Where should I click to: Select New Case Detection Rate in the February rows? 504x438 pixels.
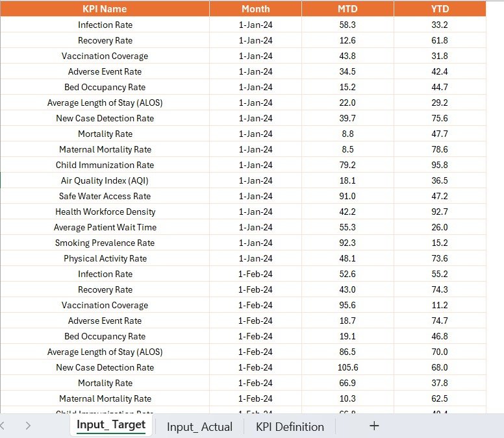pyautogui.click(x=105, y=367)
